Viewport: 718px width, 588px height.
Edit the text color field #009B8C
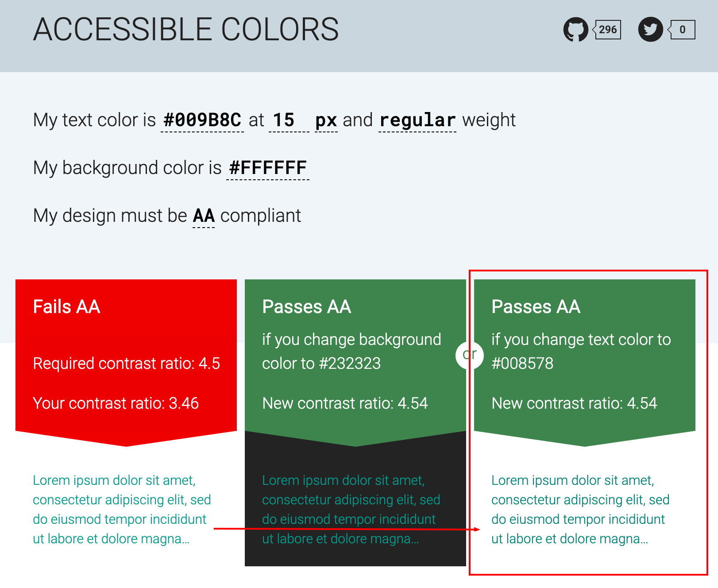click(x=202, y=120)
